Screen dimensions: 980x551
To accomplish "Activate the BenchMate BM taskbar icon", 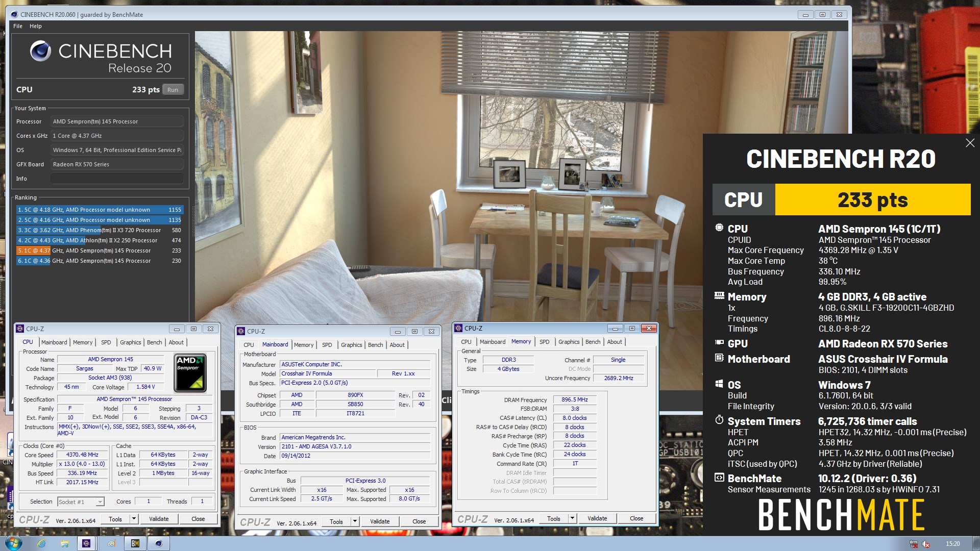I will (135, 543).
